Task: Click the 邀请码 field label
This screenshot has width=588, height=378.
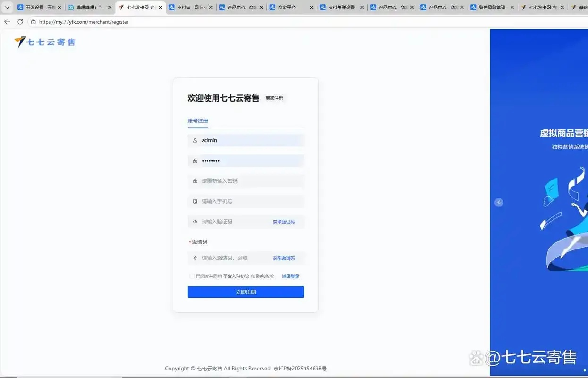Action: click(199, 242)
